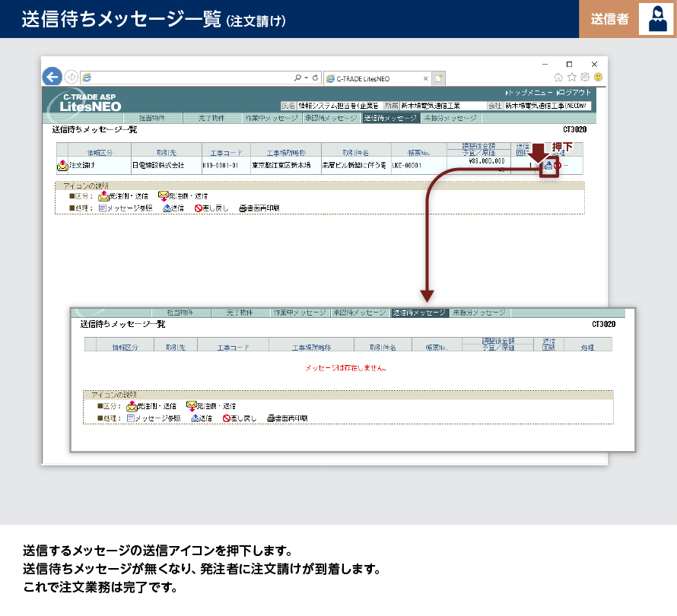
Task: Expand the address bar search dropdown arrow
Action: coord(306,78)
